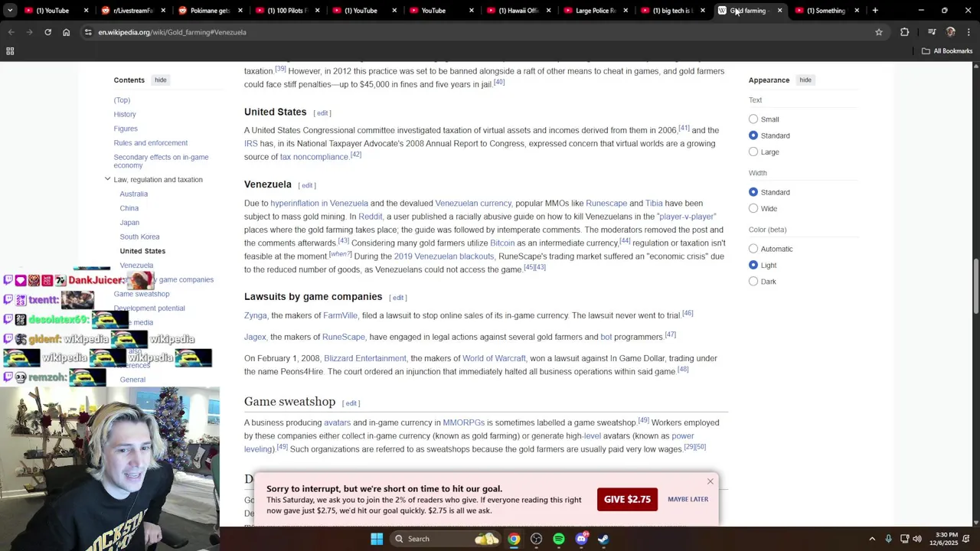Select Standard text size

click(753, 135)
